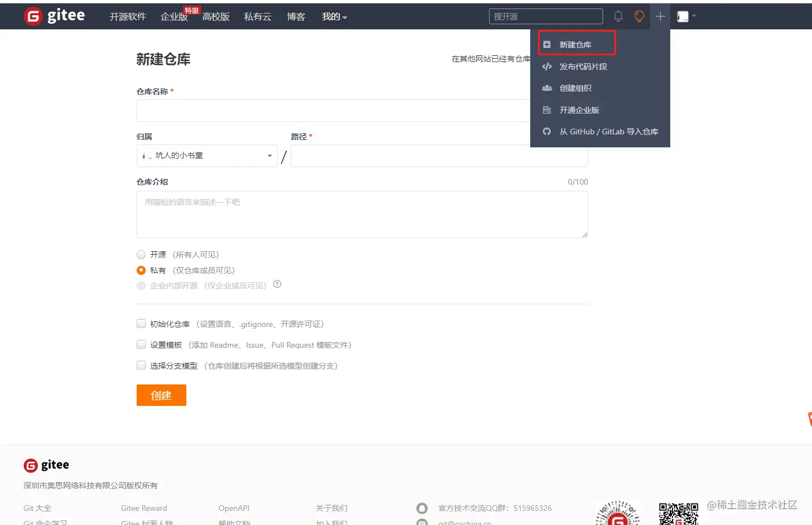The image size is (812, 525).
Task: Open the 关于我们 footer link
Action: point(331,508)
